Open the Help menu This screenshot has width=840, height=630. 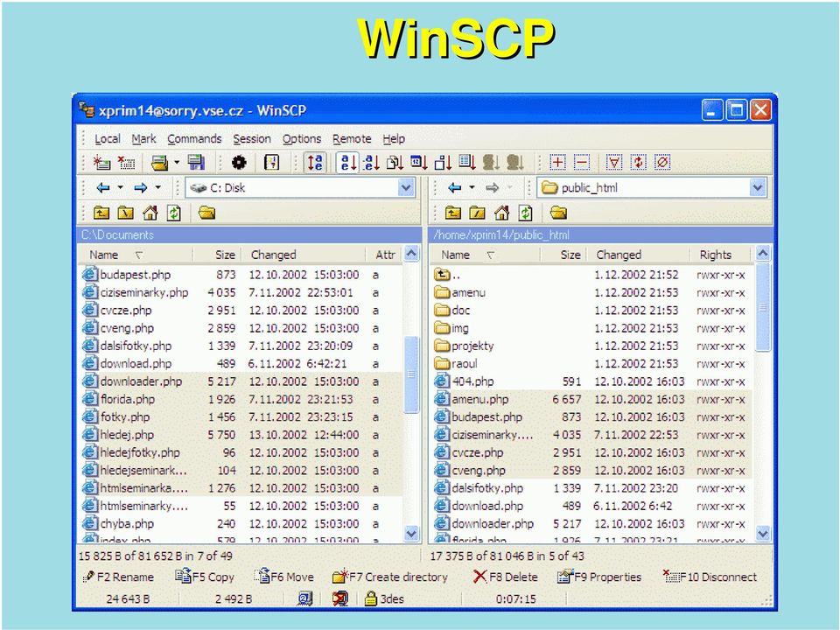point(394,139)
